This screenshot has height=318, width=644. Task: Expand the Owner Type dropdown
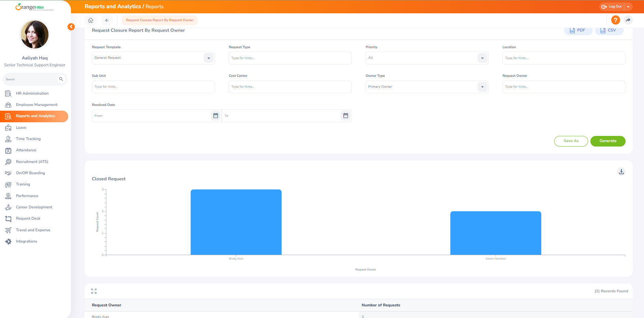pos(482,87)
